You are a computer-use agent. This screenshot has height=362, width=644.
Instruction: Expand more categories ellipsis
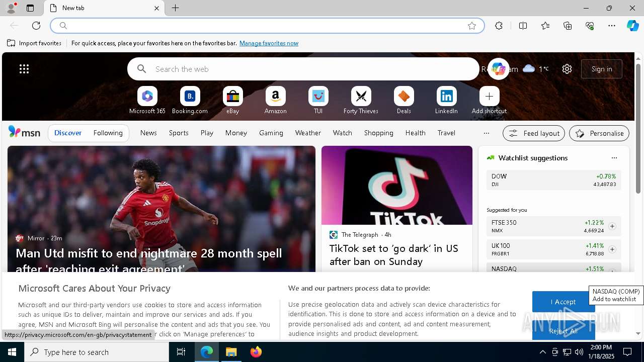[x=486, y=133]
